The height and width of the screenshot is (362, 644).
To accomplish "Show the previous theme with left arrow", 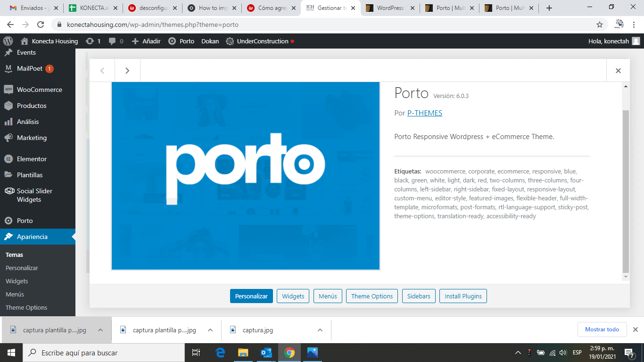I will 102,71.
